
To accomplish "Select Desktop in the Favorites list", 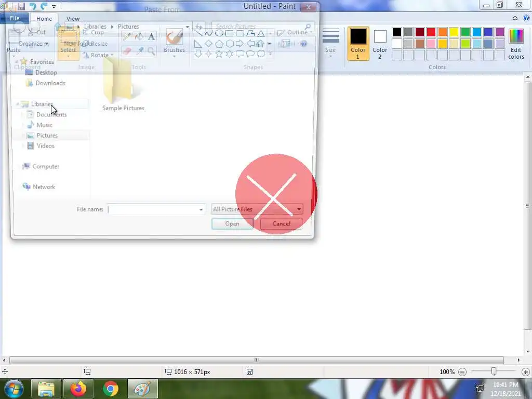I will [46, 73].
